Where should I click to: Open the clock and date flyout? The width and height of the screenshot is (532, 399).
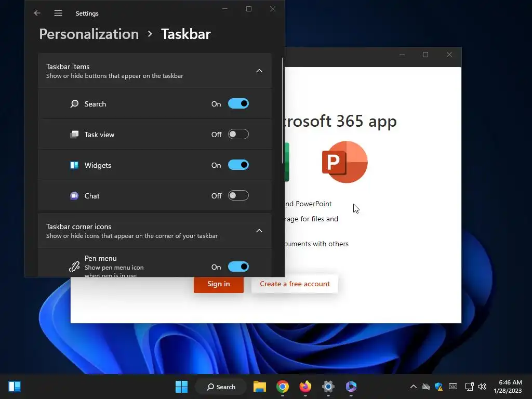coord(508,387)
